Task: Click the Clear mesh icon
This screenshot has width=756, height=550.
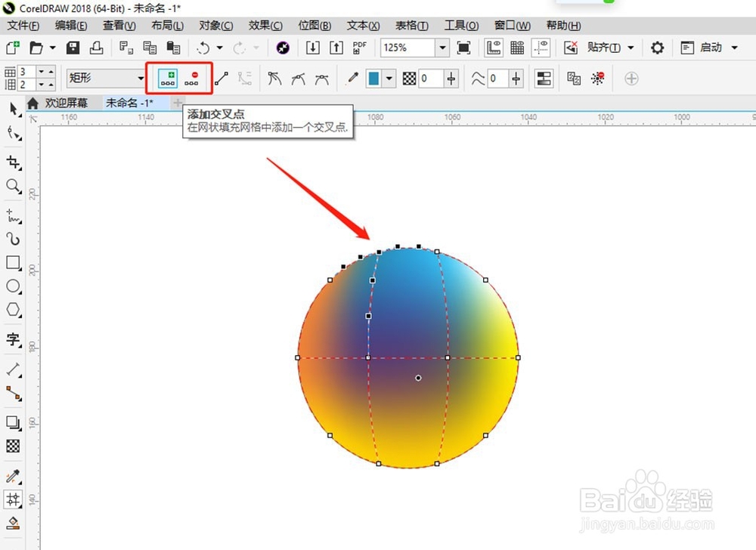Action: click(x=597, y=78)
